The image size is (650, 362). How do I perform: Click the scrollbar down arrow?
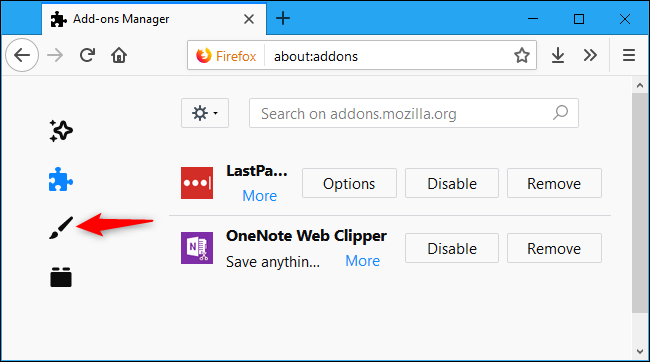640,352
